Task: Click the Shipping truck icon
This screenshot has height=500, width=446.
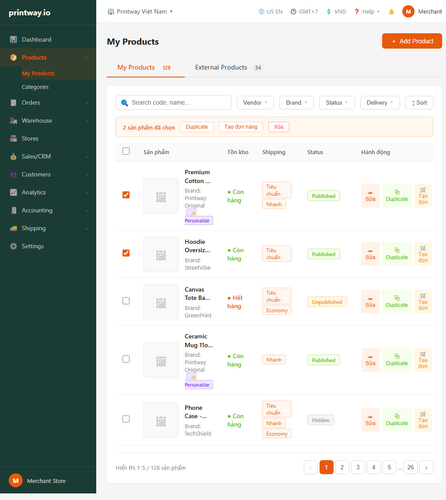Action: (x=13, y=228)
